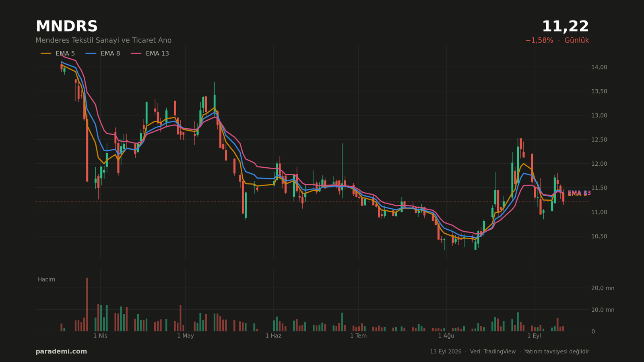Click the tallest red volume bar
This screenshot has height=362, width=644.
click(x=87, y=304)
